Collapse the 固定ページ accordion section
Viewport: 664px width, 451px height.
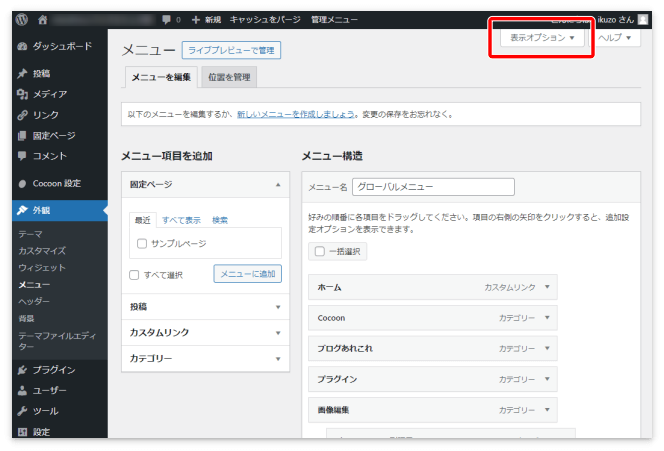coord(205,185)
